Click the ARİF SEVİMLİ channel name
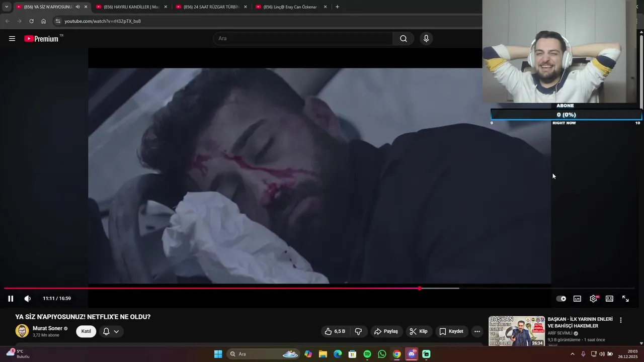644x362 pixels. (x=560, y=333)
